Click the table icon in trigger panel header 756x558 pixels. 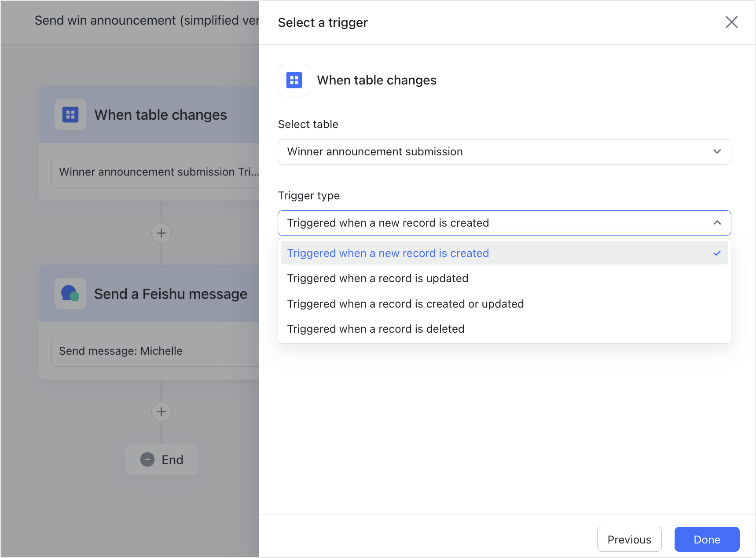pyautogui.click(x=294, y=80)
